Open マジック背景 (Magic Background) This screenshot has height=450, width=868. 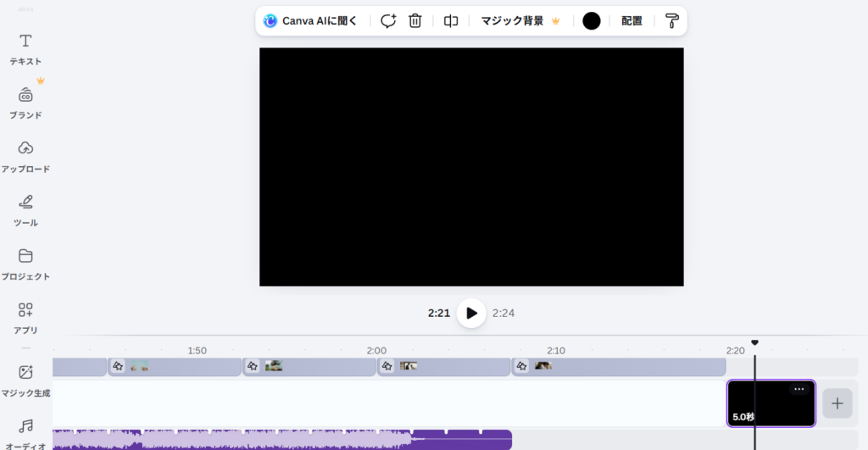pos(520,21)
